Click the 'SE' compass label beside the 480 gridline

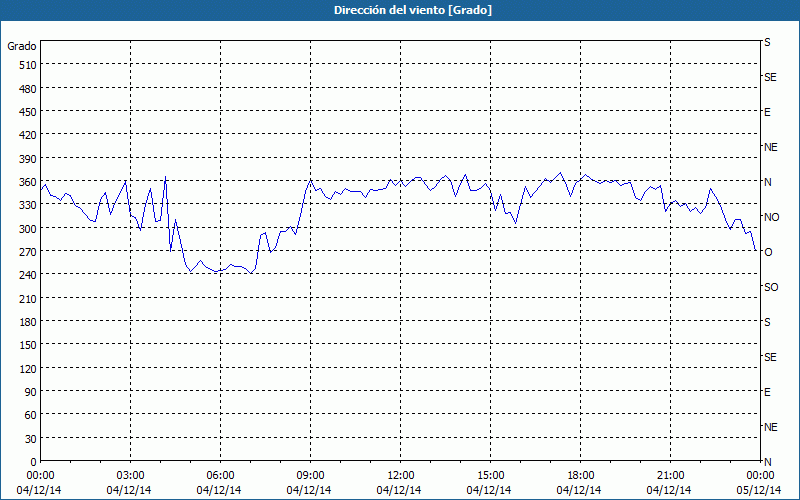[x=770, y=77]
